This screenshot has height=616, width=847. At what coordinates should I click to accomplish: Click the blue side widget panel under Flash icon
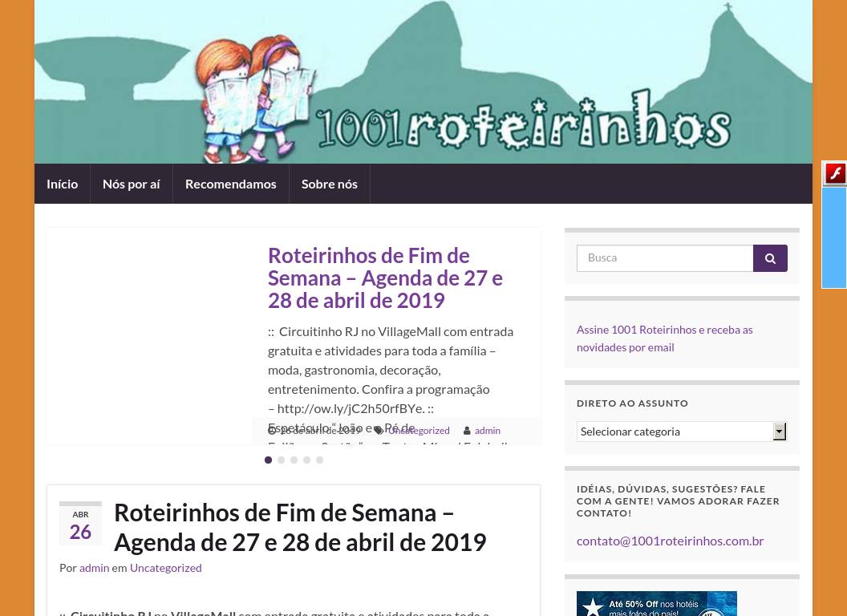tap(834, 237)
